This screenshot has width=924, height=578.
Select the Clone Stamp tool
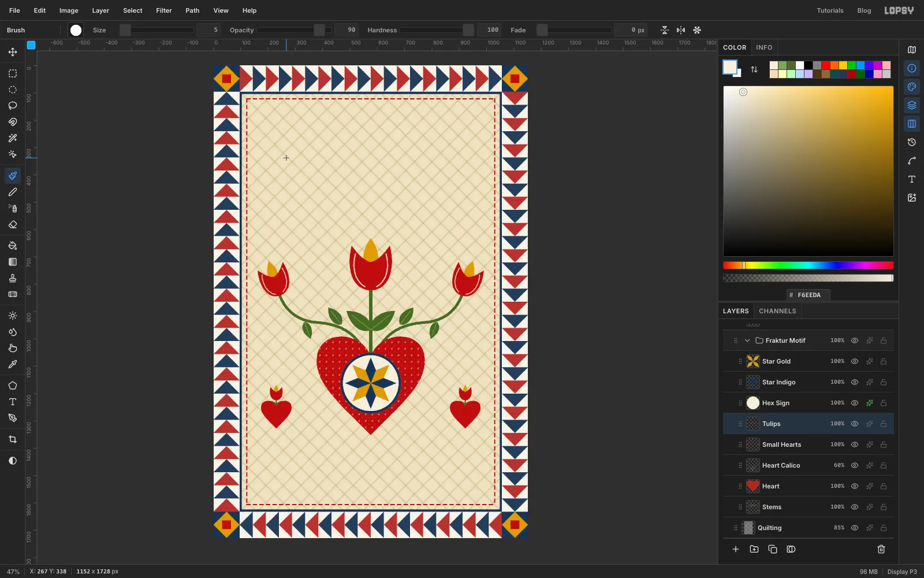[13, 278]
